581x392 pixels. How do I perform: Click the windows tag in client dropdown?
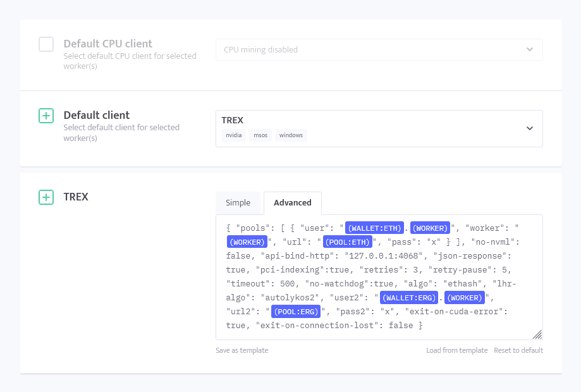(x=291, y=135)
